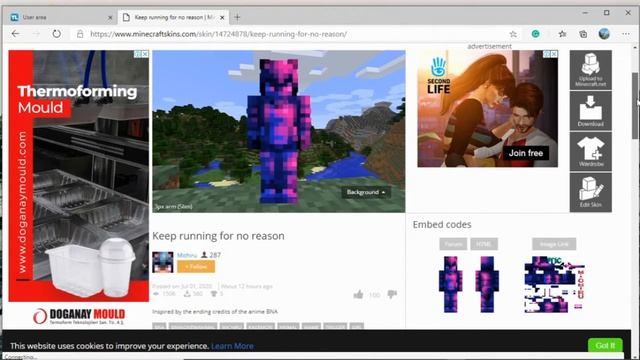Click the orange Follow button
Viewport: 640px width, 360px height.
tap(196, 267)
